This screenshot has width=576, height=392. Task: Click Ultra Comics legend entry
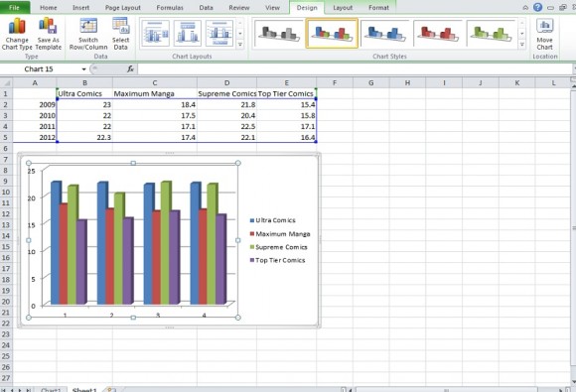(272, 220)
